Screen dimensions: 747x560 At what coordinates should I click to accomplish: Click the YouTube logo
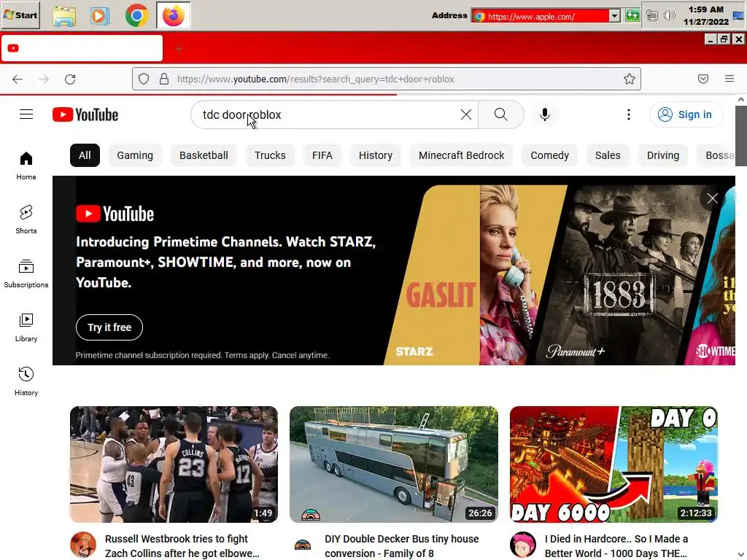pyautogui.click(x=85, y=114)
